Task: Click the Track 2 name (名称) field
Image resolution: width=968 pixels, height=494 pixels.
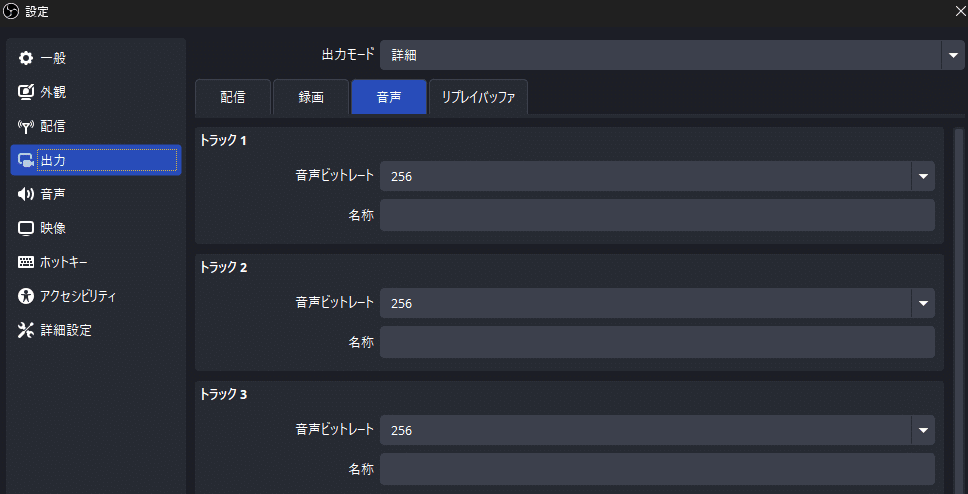Action: point(656,342)
